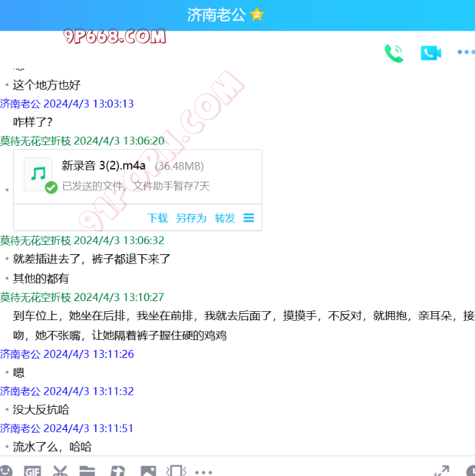Select the scissors screenshot tool
Image resolution: width=475 pixels, height=476 pixels.
(60, 471)
